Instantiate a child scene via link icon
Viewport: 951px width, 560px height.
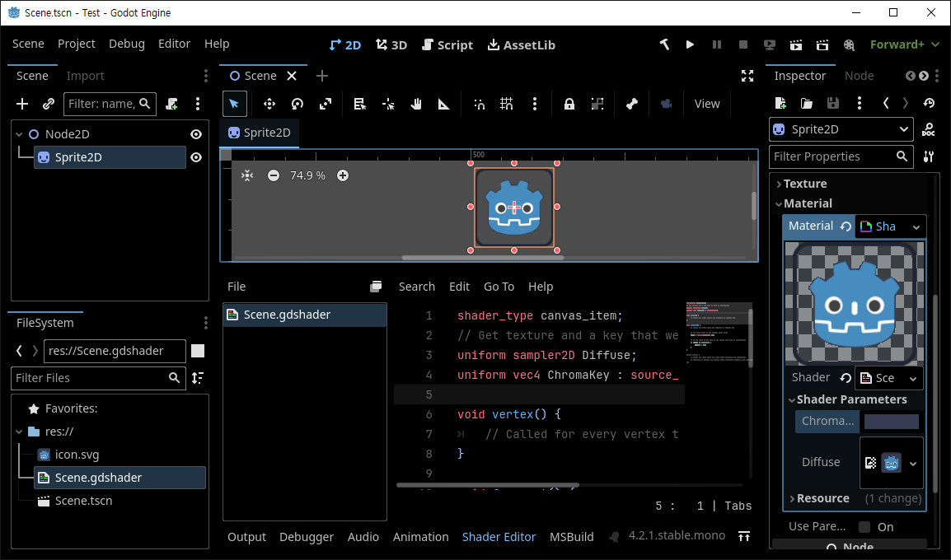pyautogui.click(x=49, y=104)
